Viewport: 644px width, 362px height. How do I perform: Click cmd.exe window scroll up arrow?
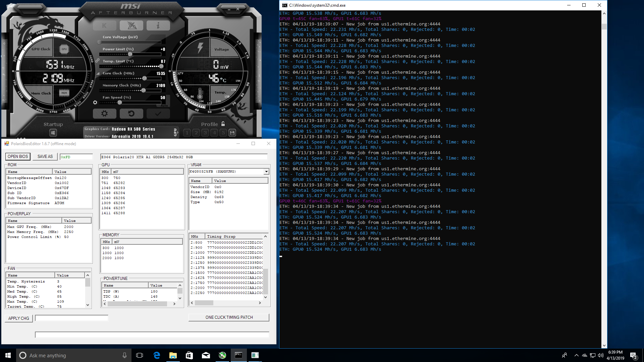click(604, 13)
